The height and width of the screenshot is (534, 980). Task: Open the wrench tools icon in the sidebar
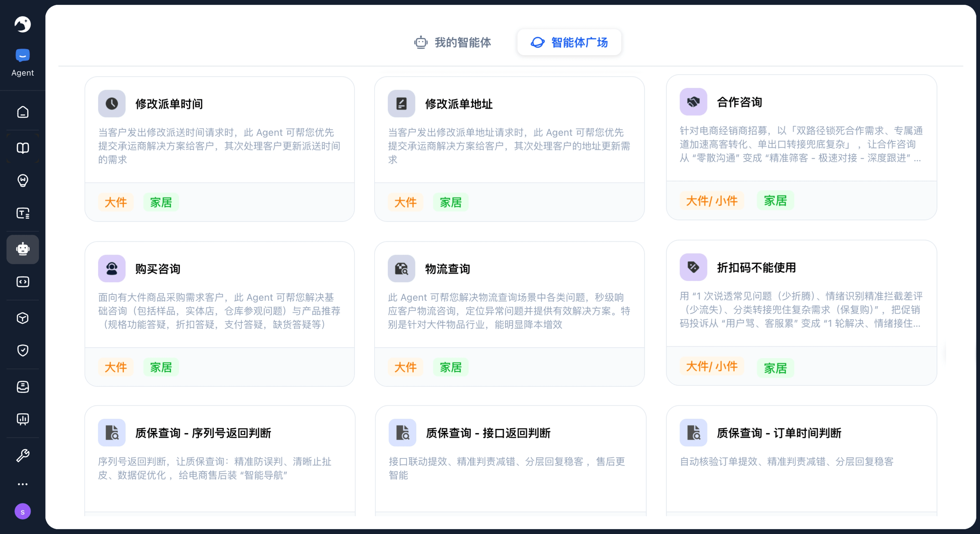pyautogui.click(x=23, y=455)
